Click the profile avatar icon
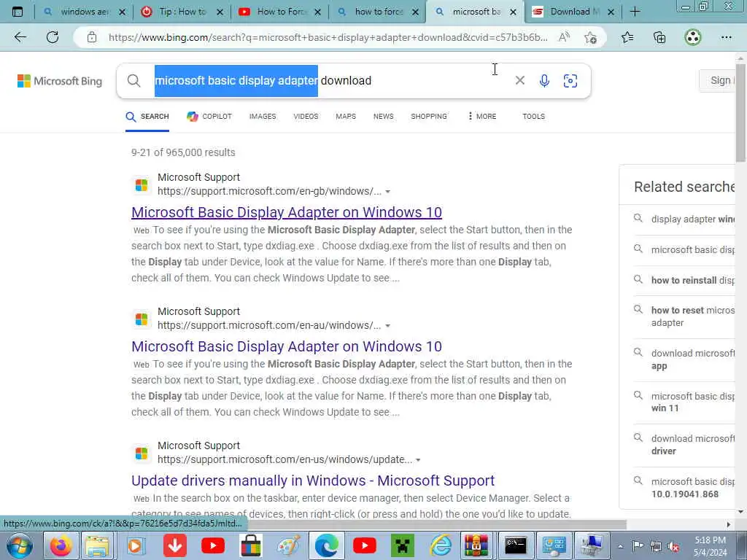The width and height of the screenshot is (747, 560). 693,37
